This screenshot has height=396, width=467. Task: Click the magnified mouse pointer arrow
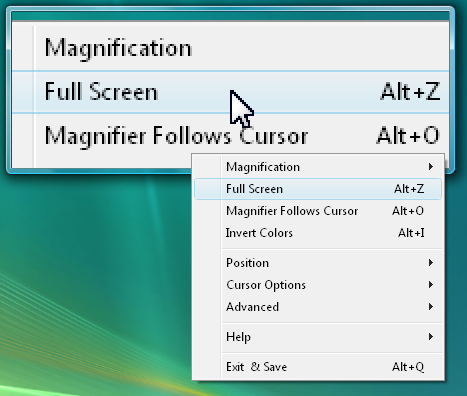click(241, 108)
